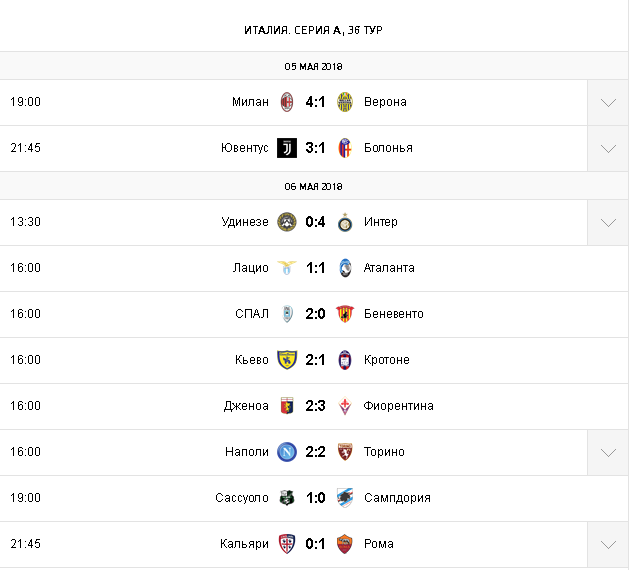The height and width of the screenshot is (570, 629).
Task: Click the Fiorentina club emblem
Action: click(x=345, y=406)
